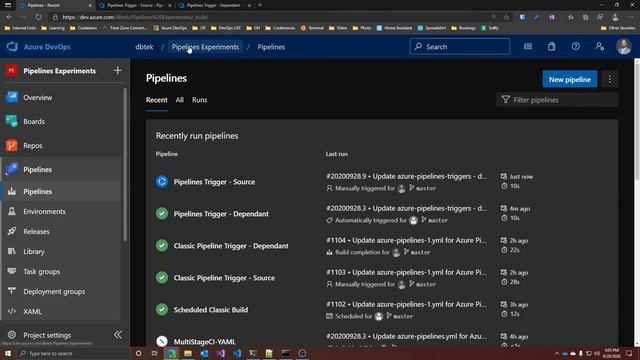Switch to the All tab

click(x=180, y=100)
